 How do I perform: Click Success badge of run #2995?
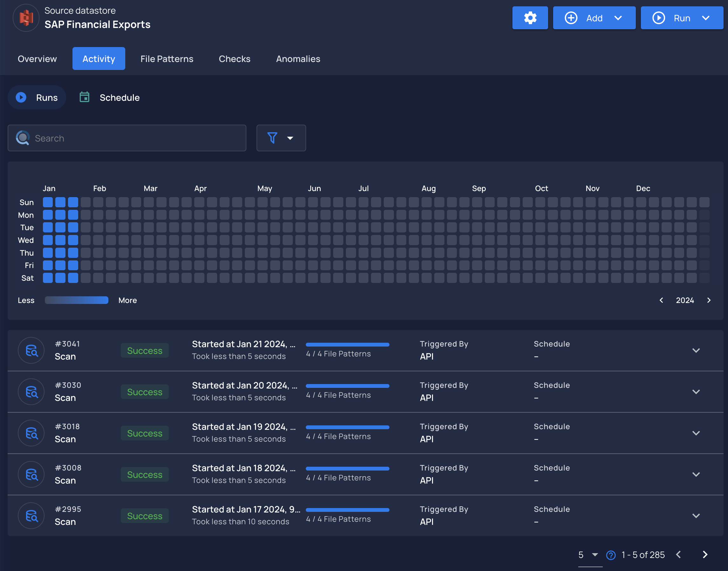(145, 515)
